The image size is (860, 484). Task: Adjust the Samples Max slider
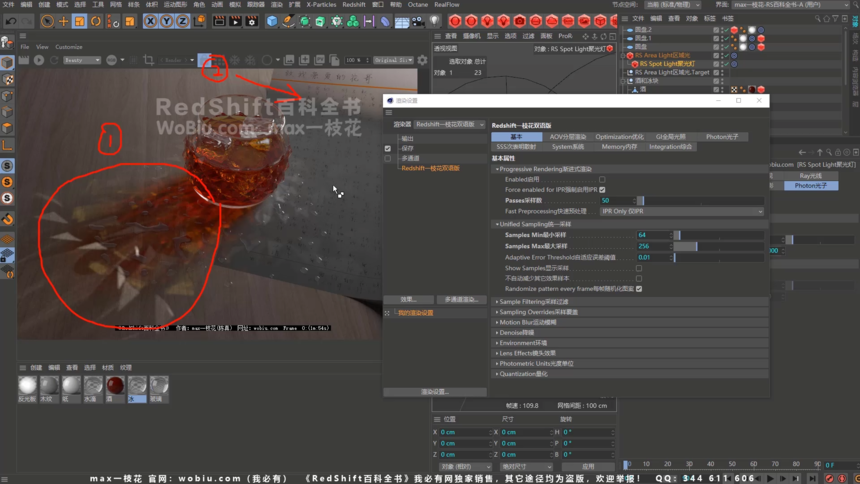719,246
